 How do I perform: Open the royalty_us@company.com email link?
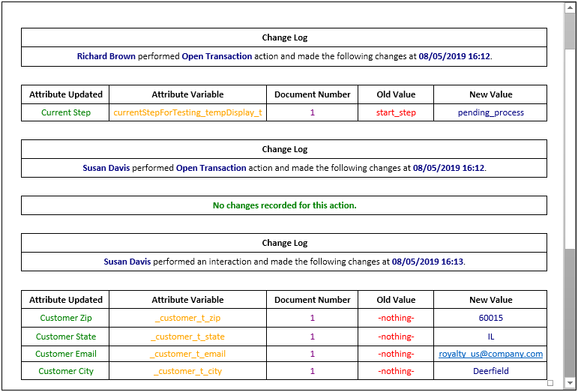point(490,354)
